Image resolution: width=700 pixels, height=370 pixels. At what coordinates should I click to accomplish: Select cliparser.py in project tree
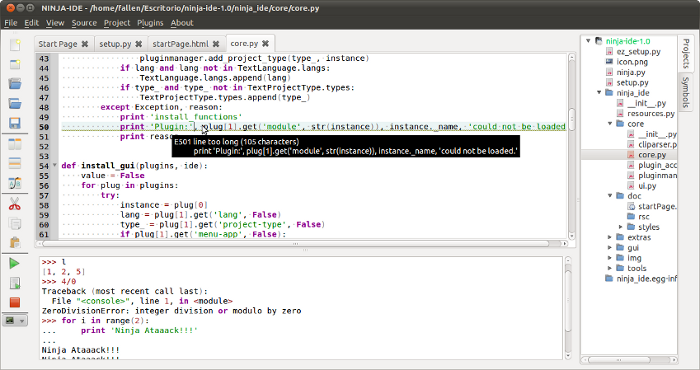click(657, 144)
